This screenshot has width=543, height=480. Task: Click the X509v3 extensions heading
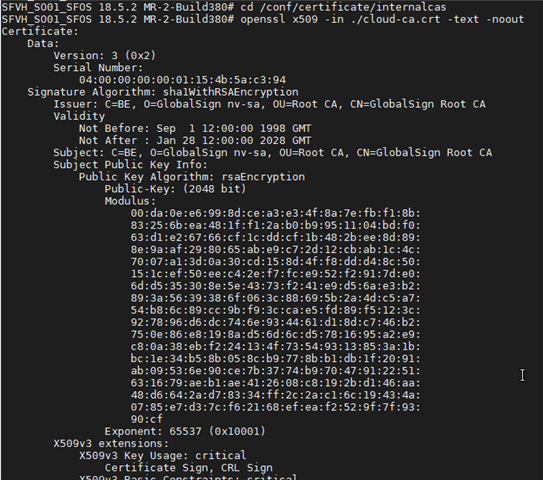pyautogui.click(x=111, y=444)
